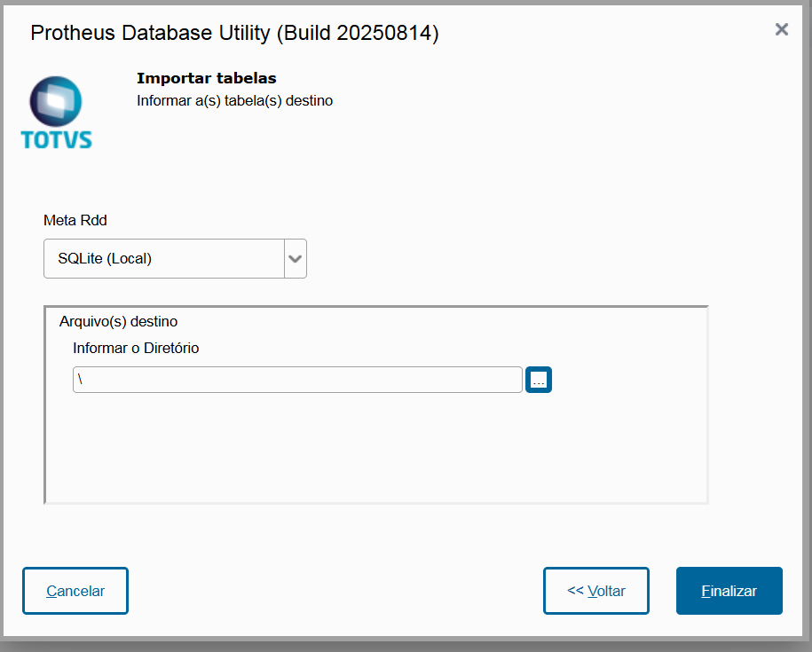Select the Informar a(s) tabela(s) destino subtitle
The image size is (812, 652).
pyautogui.click(x=234, y=100)
